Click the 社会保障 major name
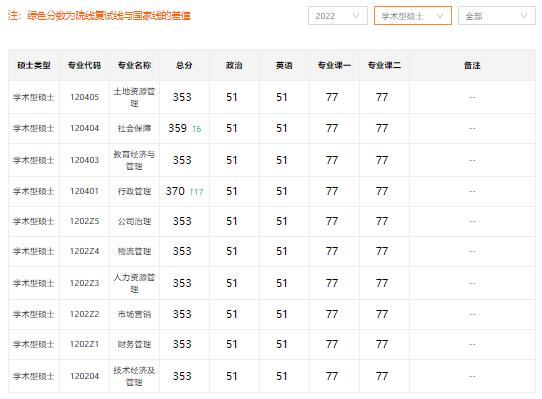This screenshot has height=399, width=542. [x=134, y=129]
